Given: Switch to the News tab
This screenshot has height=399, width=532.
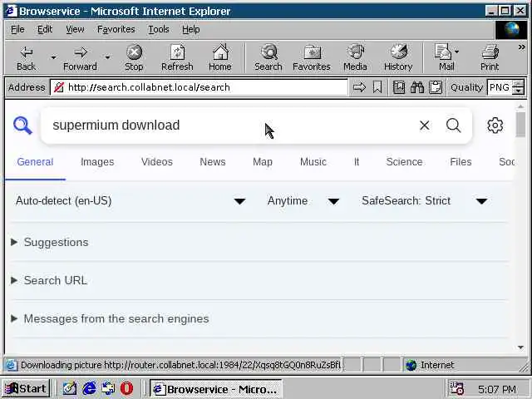Looking at the screenshot, I should (x=213, y=162).
